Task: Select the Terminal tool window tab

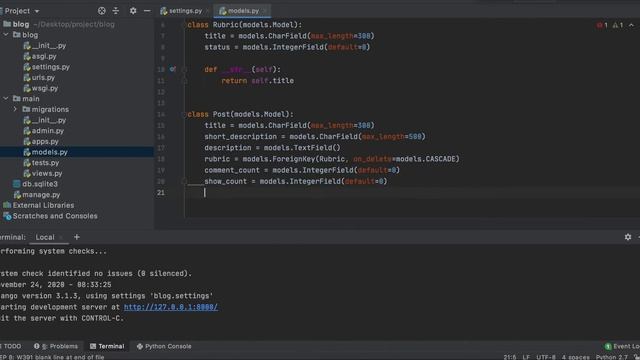Action: (107, 346)
